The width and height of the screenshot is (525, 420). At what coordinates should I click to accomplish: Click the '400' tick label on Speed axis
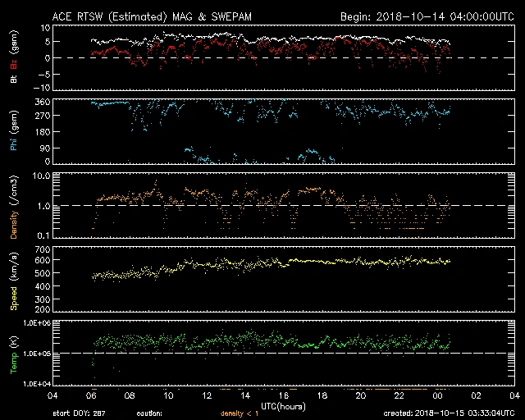(43, 286)
